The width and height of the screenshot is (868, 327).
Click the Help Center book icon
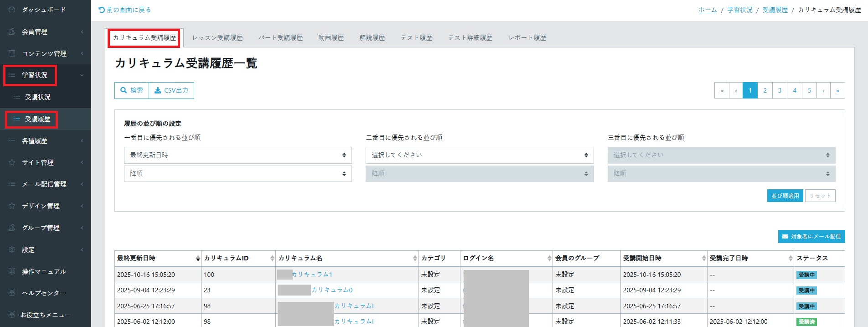[x=12, y=293]
